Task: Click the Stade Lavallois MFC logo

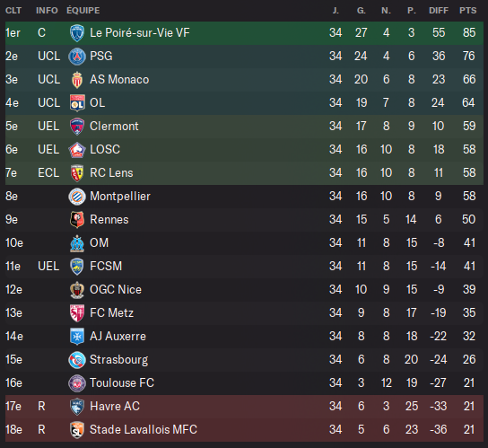Action: 77,430
